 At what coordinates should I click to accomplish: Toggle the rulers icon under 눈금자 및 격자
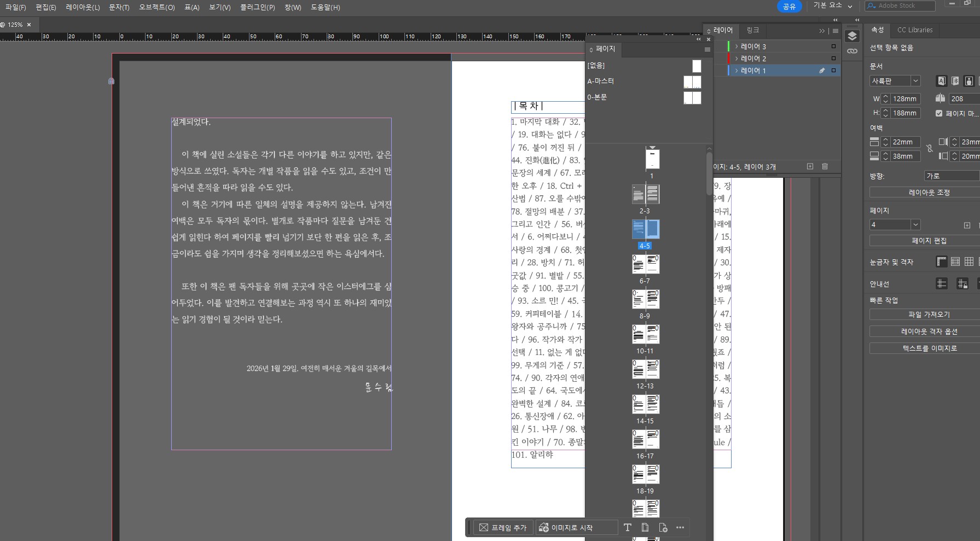pos(942,262)
